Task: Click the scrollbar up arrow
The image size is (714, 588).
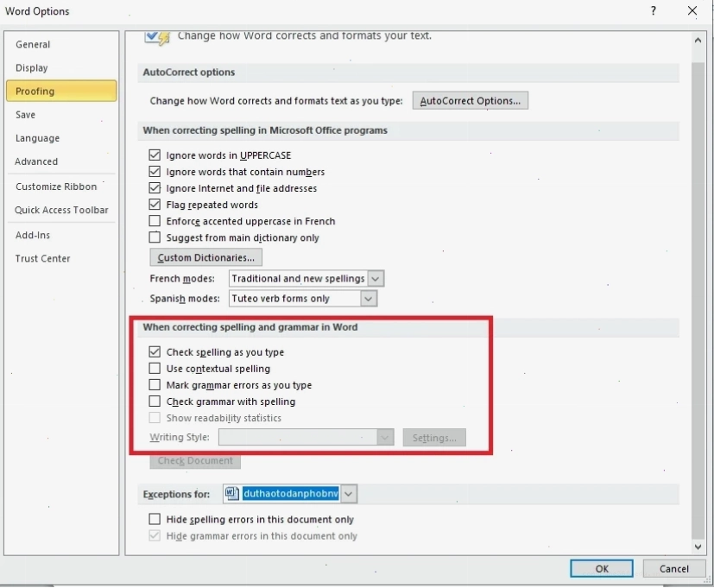Action: (698, 41)
